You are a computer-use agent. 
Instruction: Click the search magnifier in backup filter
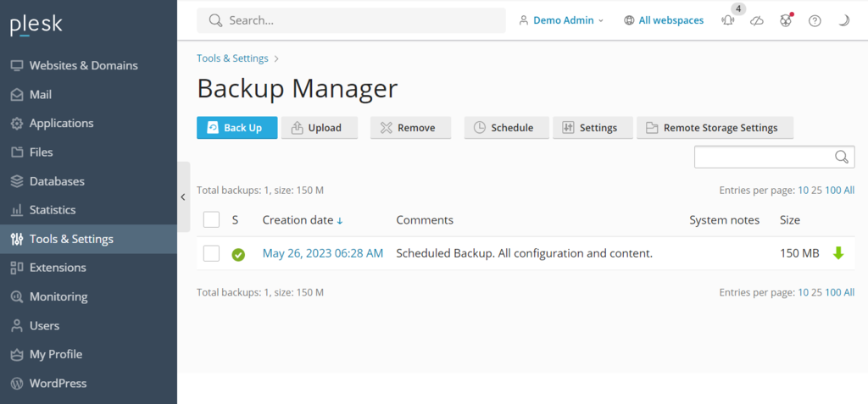(x=842, y=157)
